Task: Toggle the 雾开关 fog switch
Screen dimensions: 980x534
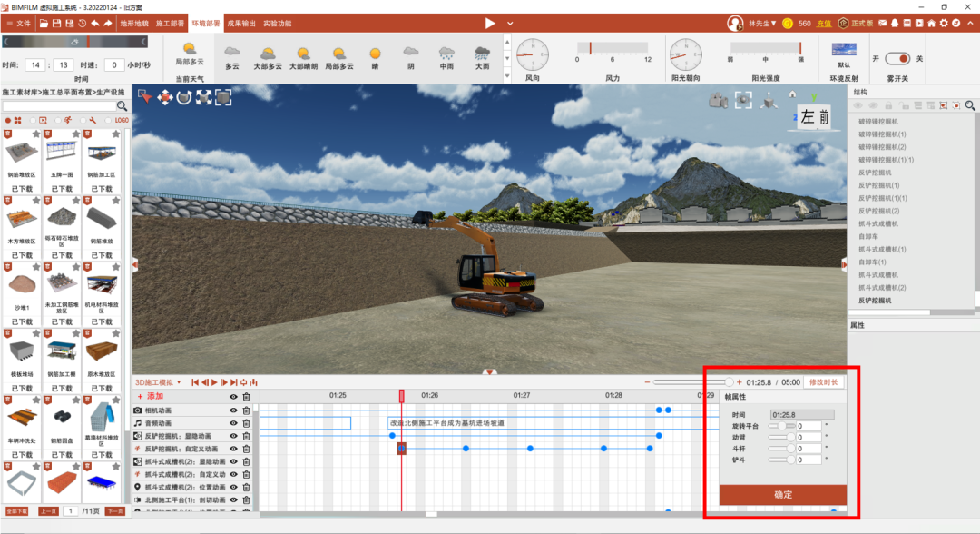Action: [x=897, y=59]
